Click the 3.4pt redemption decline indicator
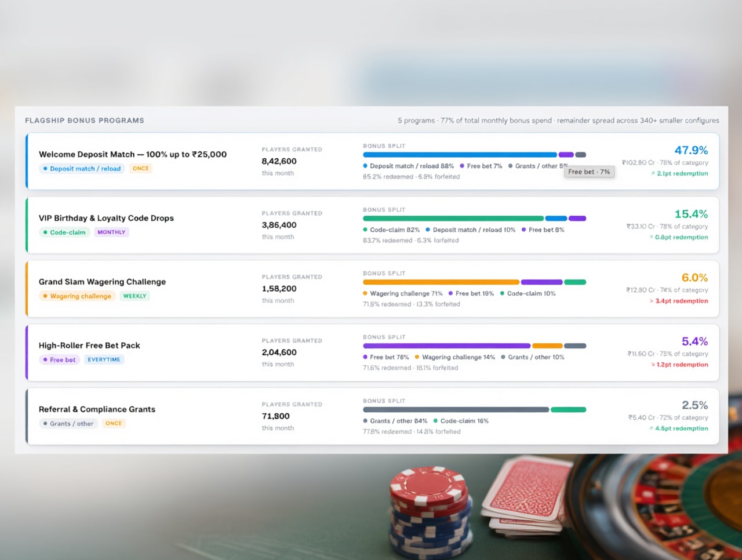 [679, 301]
